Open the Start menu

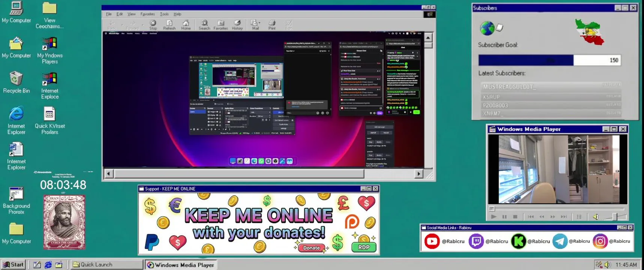(13, 264)
